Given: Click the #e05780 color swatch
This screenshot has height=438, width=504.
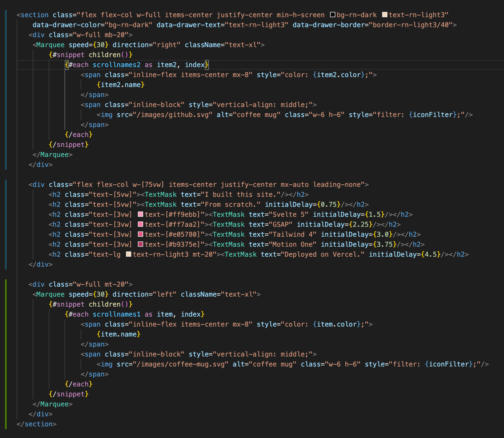Looking at the screenshot, I should (141, 234).
